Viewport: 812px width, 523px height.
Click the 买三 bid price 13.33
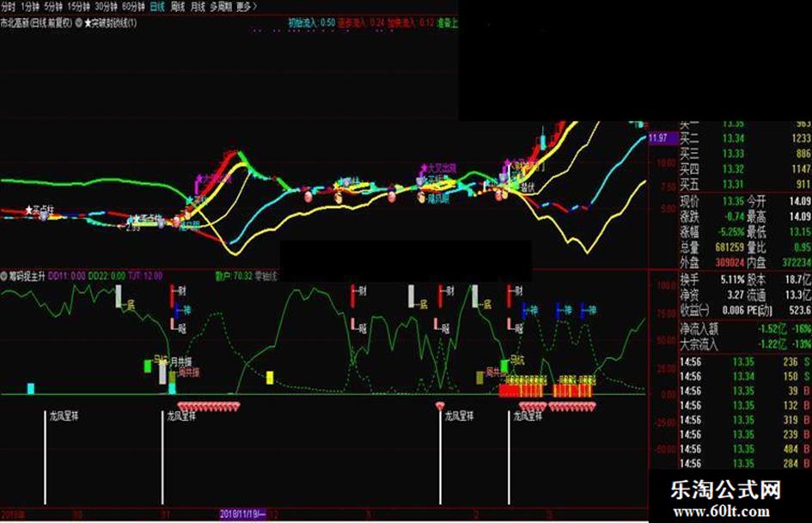[733, 154]
